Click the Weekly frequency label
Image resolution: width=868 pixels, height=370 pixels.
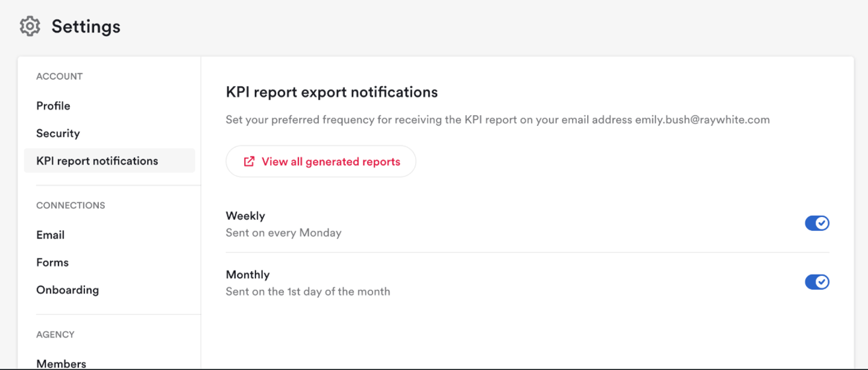point(245,216)
